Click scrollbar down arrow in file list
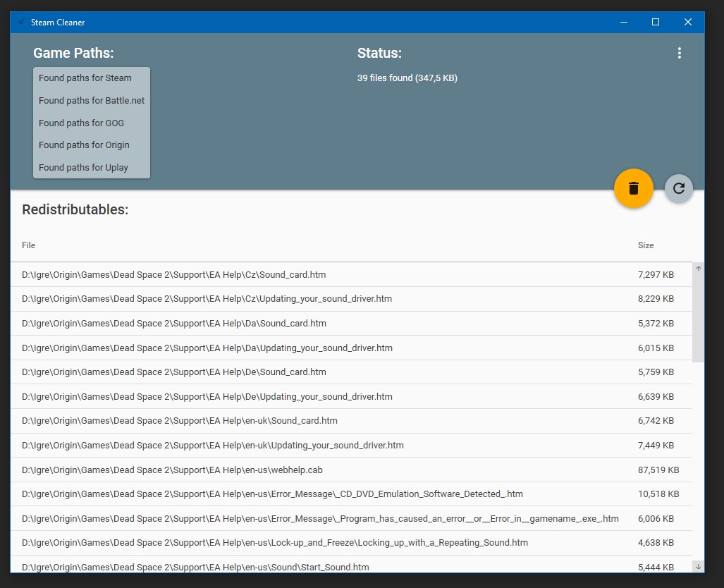Screen dimensions: 724x588 [698, 566]
